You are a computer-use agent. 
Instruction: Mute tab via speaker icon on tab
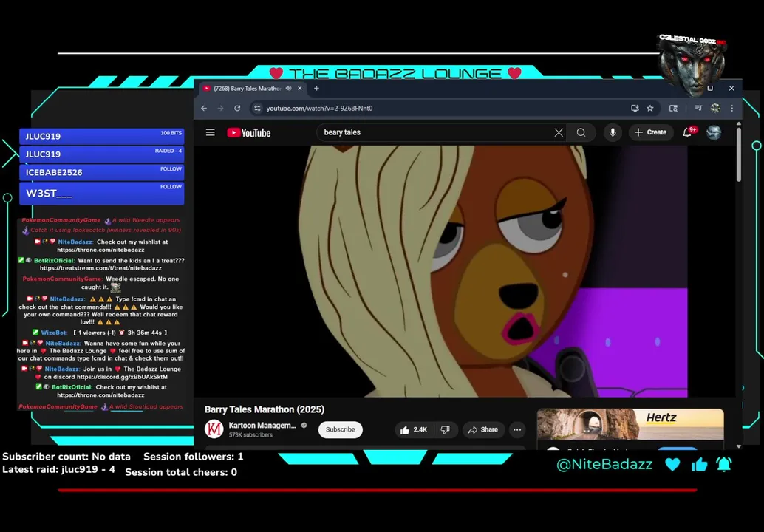tap(288, 88)
